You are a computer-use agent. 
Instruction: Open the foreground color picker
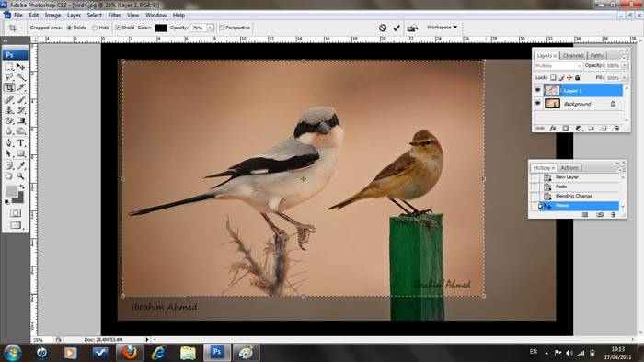coord(11,191)
